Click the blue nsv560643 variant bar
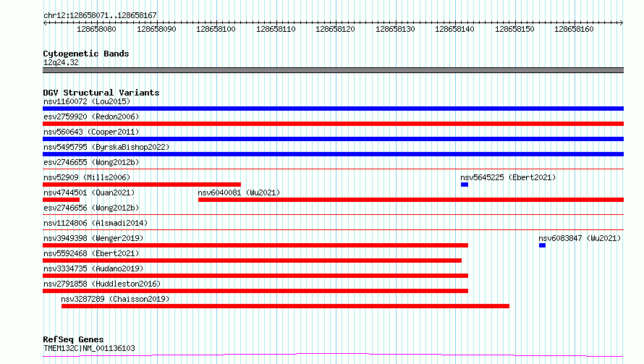The height and width of the screenshot is (364, 644). click(x=333, y=139)
